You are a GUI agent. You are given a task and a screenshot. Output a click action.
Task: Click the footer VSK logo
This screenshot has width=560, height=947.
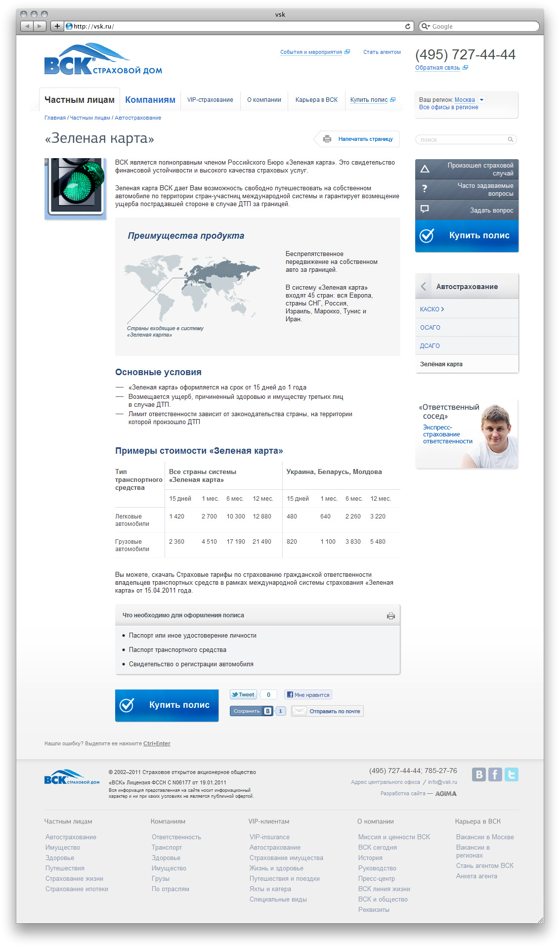72,777
